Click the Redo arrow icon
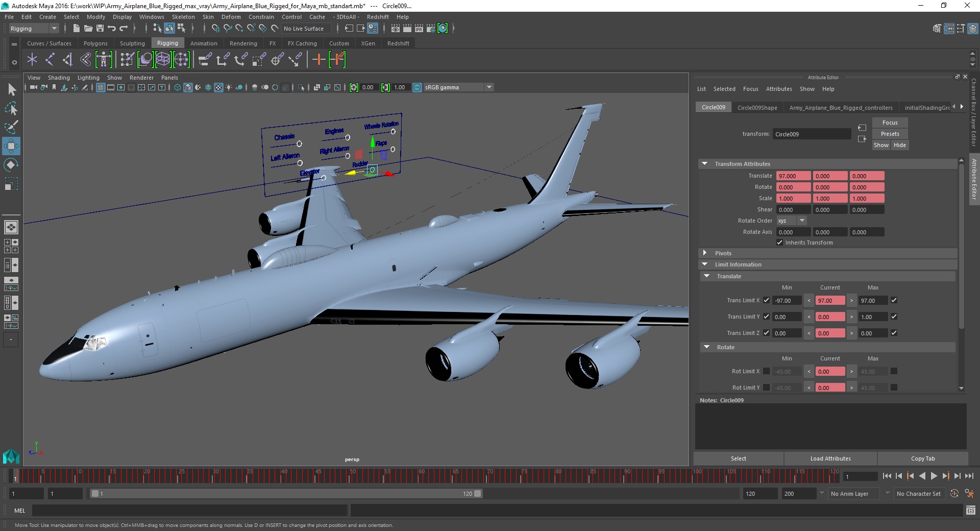This screenshot has width=980, height=531. pyautogui.click(x=123, y=29)
